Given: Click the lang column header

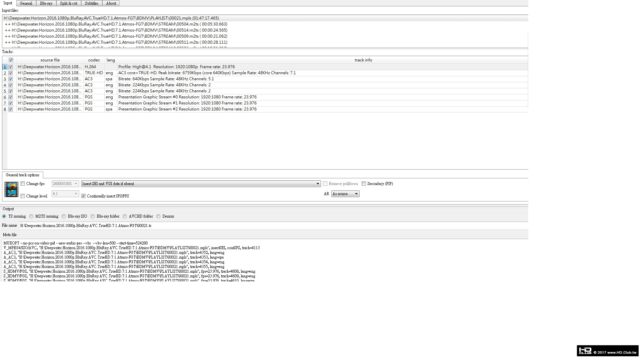Looking at the screenshot, I should (x=111, y=60).
